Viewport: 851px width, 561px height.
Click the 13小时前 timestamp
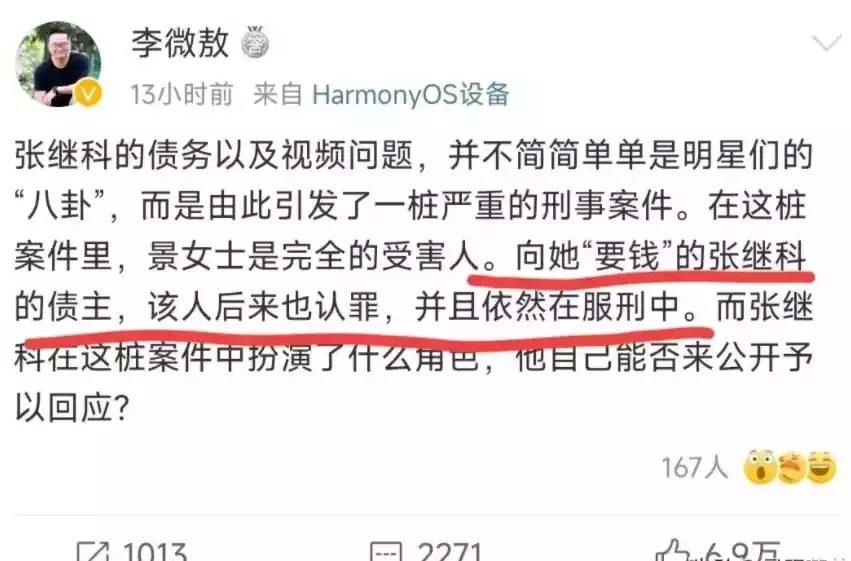pos(181,94)
